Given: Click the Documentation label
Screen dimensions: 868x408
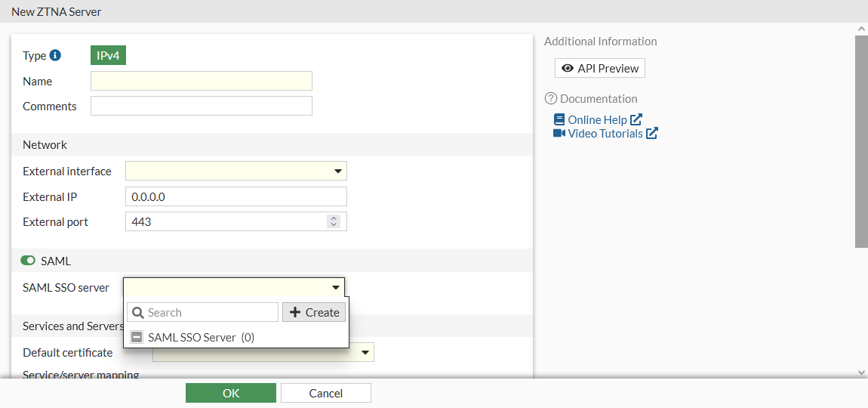Looking at the screenshot, I should (x=599, y=99).
